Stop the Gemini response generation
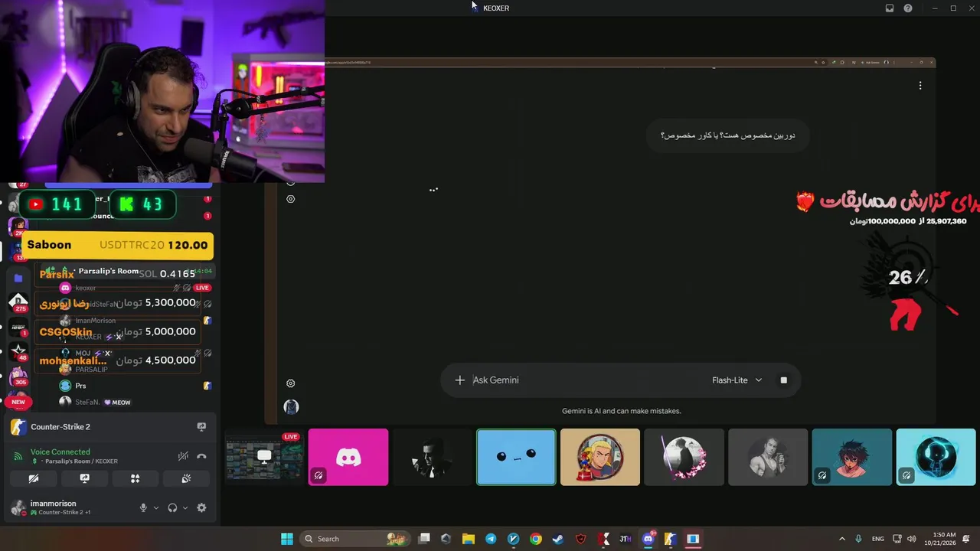This screenshot has height=551, width=980. 783,380
